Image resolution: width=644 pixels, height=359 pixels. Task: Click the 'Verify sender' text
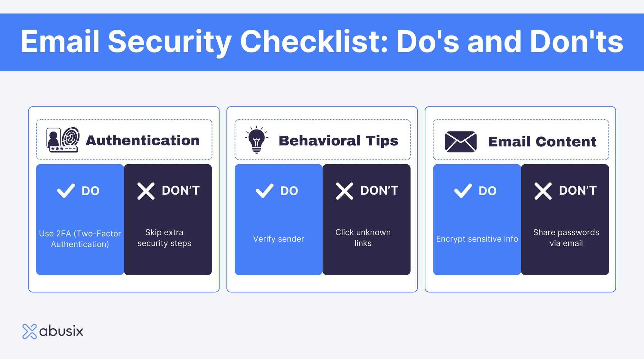279,239
